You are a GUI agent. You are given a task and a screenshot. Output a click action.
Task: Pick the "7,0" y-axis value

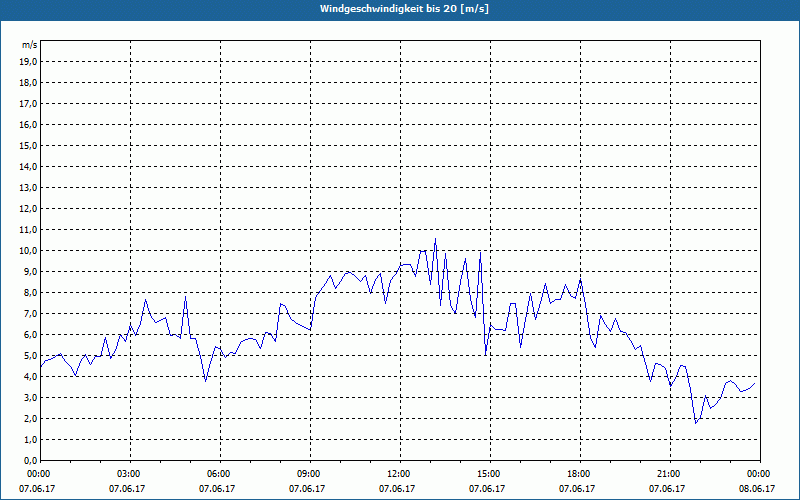pyautogui.click(x=30, y=314)
